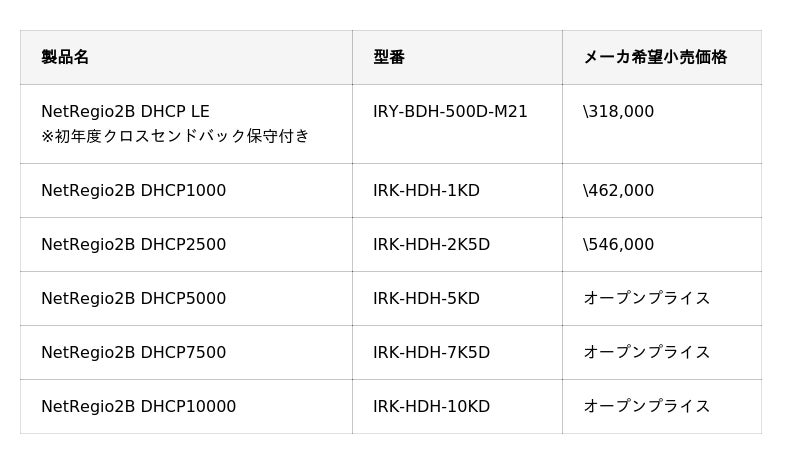The height and width of the screenshot is (464, 800).
Task: Click the NetRegio2B DHCP10000 product cell
Action: click(x=138, y=407)
